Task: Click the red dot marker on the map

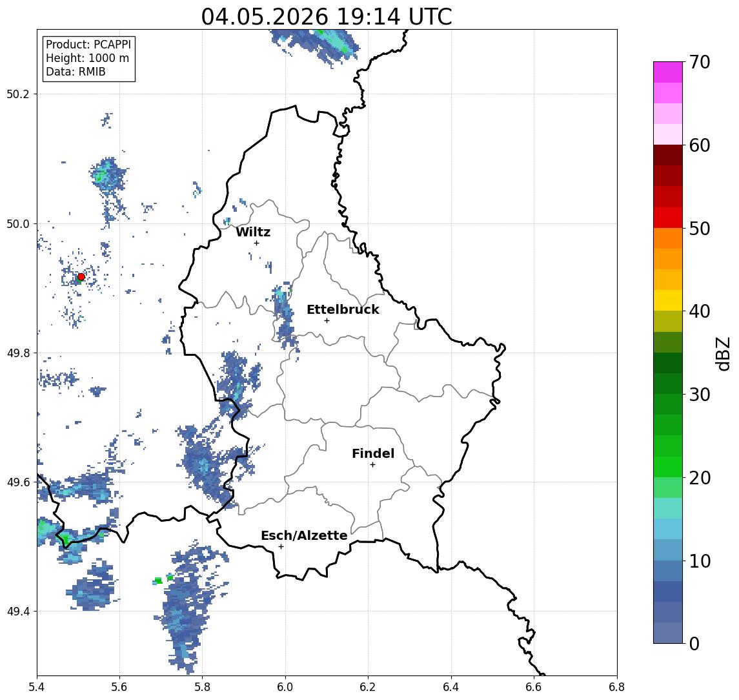Action: click(x=81, y=277)
